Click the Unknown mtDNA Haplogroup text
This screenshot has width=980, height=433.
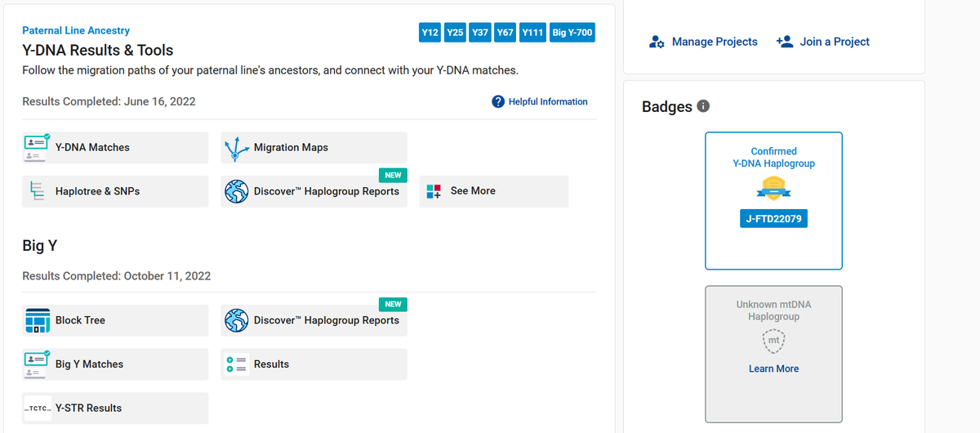773,310
